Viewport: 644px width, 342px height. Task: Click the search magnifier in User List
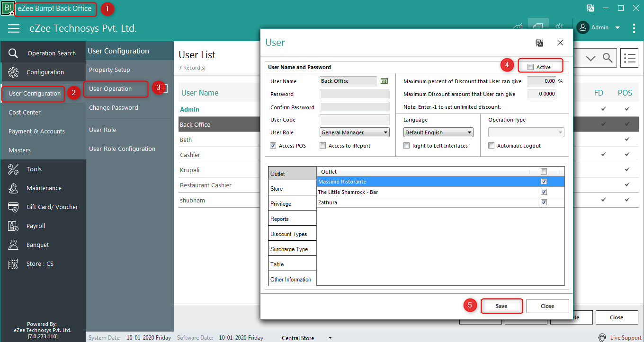(x=608, y=58)
